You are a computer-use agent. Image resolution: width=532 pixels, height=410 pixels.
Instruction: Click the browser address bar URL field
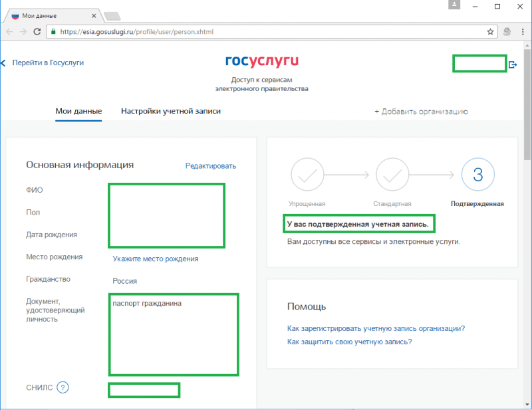(x=266, y=31)
